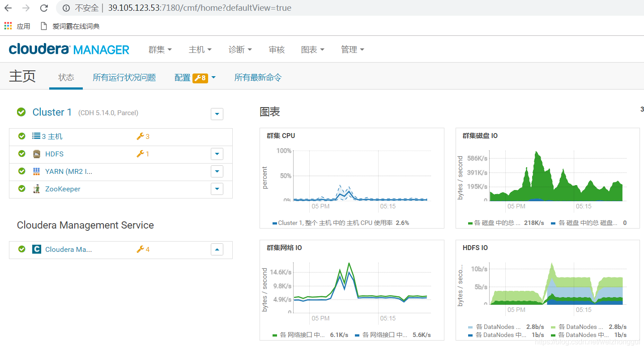The image size is (644, 350).
Task: Switch to the 所有运行状况问题 tab
Action: [124, 78]
